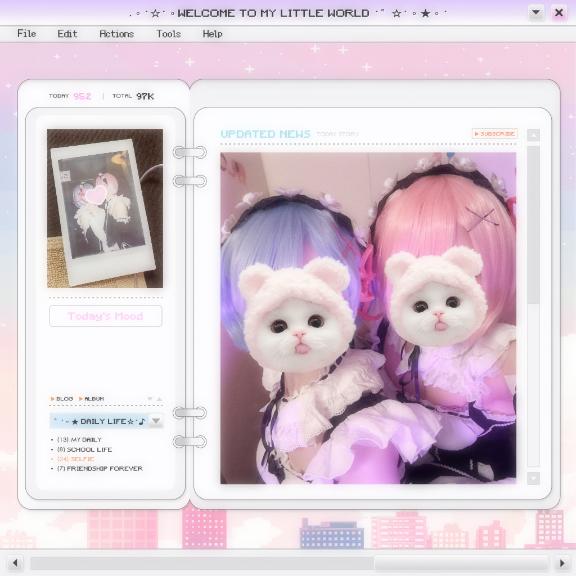576x576 pixels.
Task: Open the polaroid profile photo thumbnail
Action: [x=105, y=208]
